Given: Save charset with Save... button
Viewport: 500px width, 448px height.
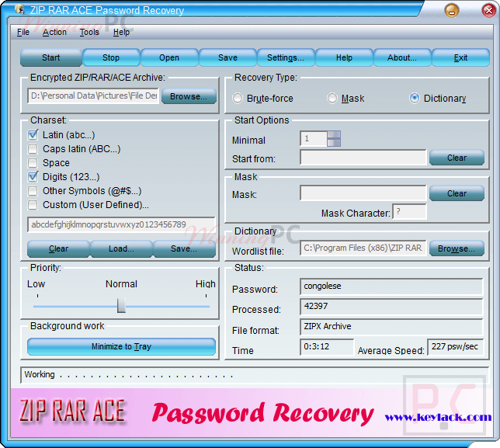Looking at the screenshot, I should (x=184, y=248).
